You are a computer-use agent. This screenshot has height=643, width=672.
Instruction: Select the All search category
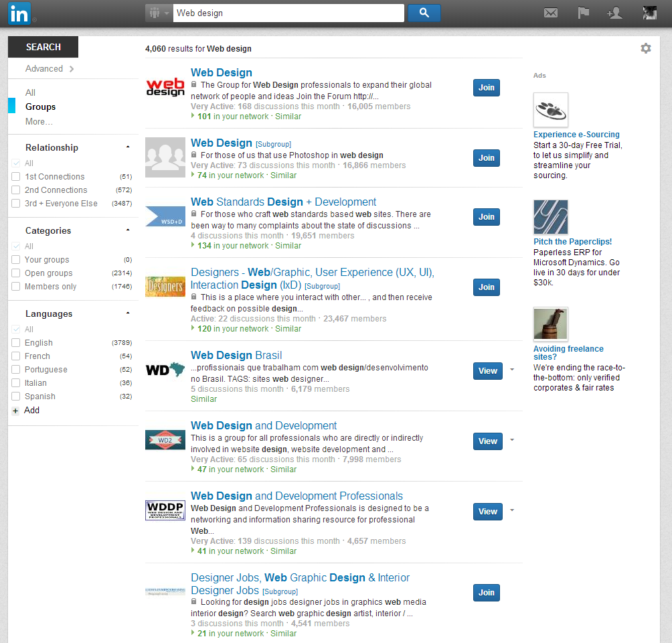tap(30, 92)
